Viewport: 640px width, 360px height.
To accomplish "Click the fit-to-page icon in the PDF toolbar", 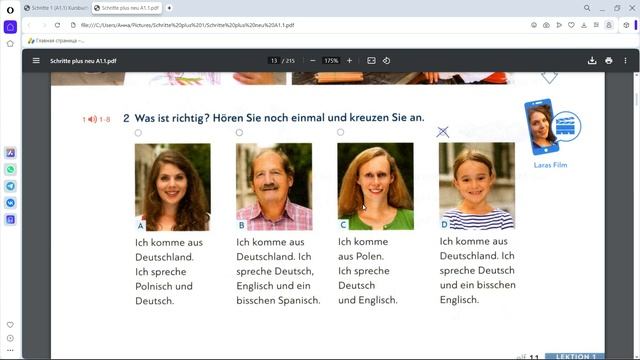I will pos(371,60).
